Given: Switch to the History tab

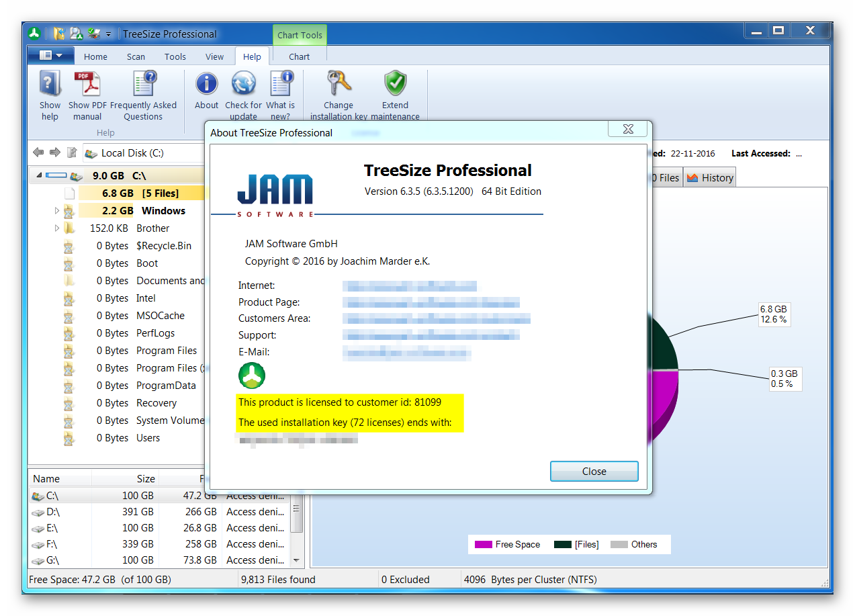Looking at the screenshot, I should point(710,178).
